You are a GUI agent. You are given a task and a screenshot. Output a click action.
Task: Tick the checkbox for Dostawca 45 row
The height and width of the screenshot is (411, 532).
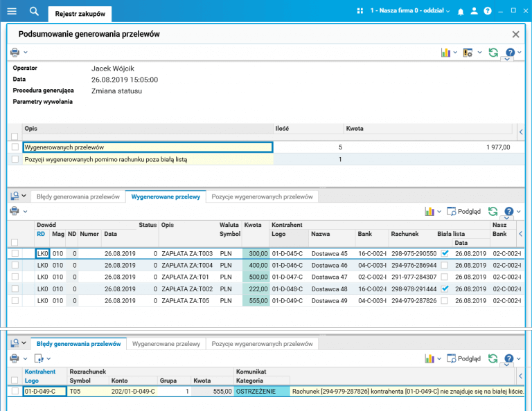tap(15, 254)
